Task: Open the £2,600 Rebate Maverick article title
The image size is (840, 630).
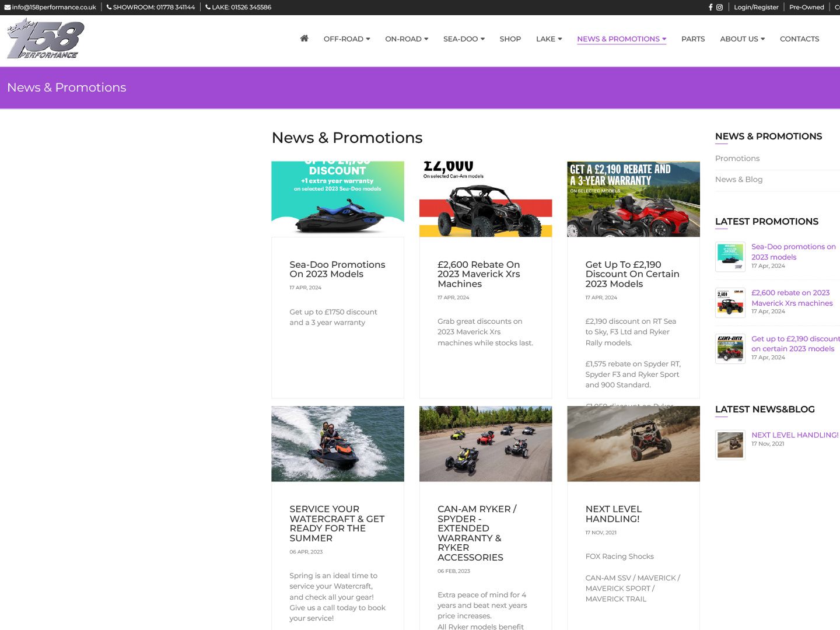Action: point(478,274)
